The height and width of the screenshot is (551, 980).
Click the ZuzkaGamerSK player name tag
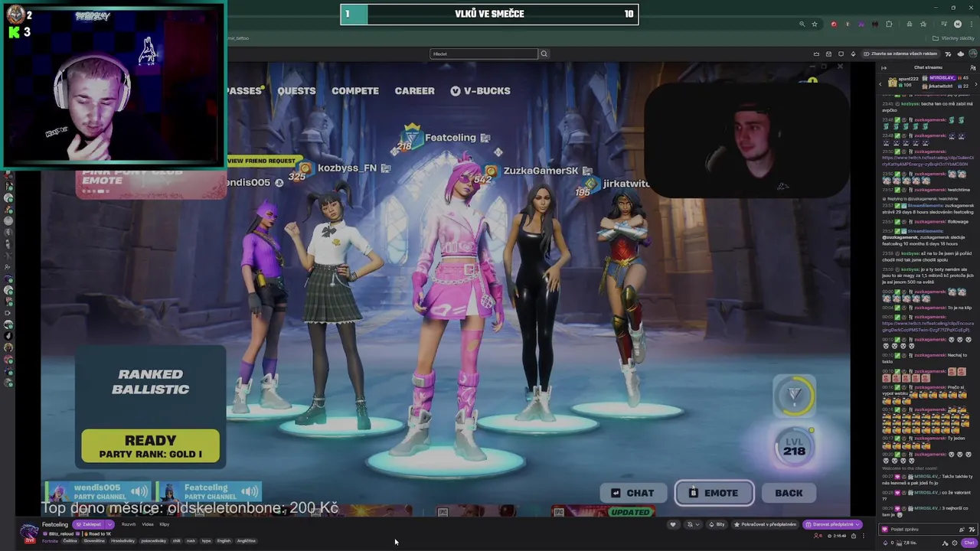point(541,171)
